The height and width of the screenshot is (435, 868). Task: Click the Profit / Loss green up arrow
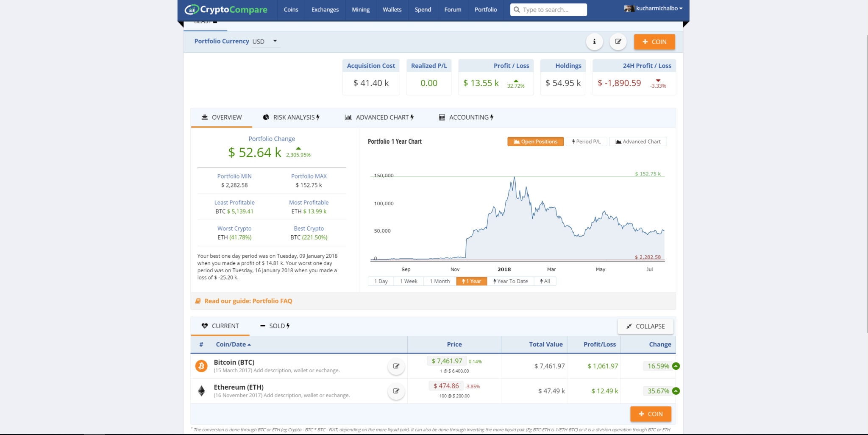pos(516,81)
